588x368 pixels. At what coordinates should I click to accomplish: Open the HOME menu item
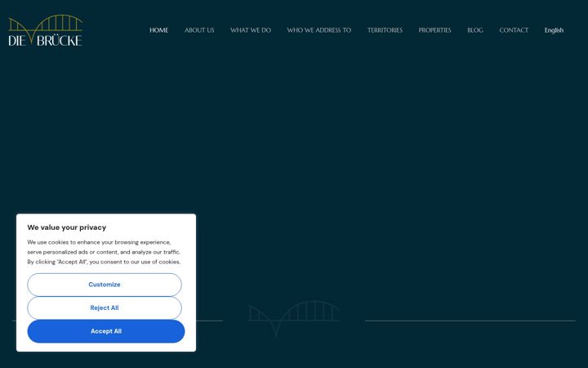(159, 30)
